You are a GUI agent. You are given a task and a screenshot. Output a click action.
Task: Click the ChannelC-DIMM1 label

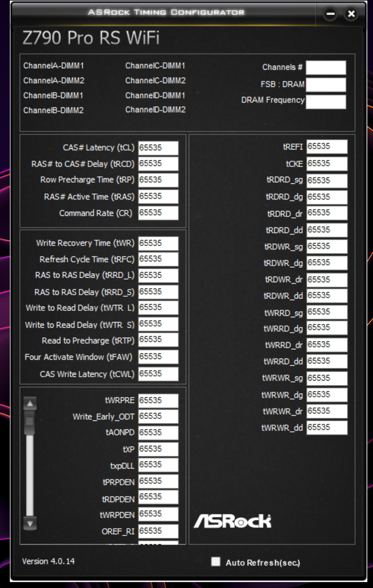tap(155, 66)
